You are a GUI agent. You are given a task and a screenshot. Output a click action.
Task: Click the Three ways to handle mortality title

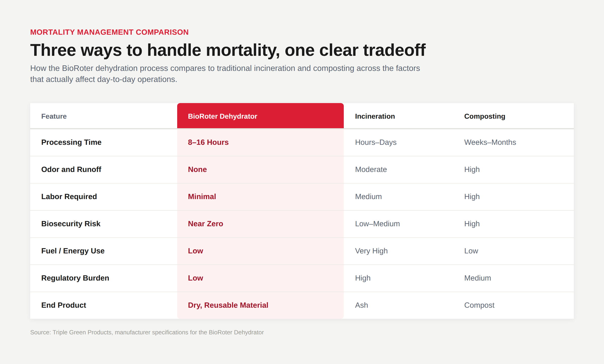tap(228, 50)
